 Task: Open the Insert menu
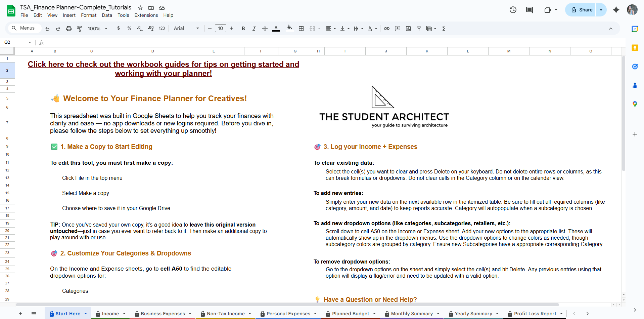coord(69,15)
